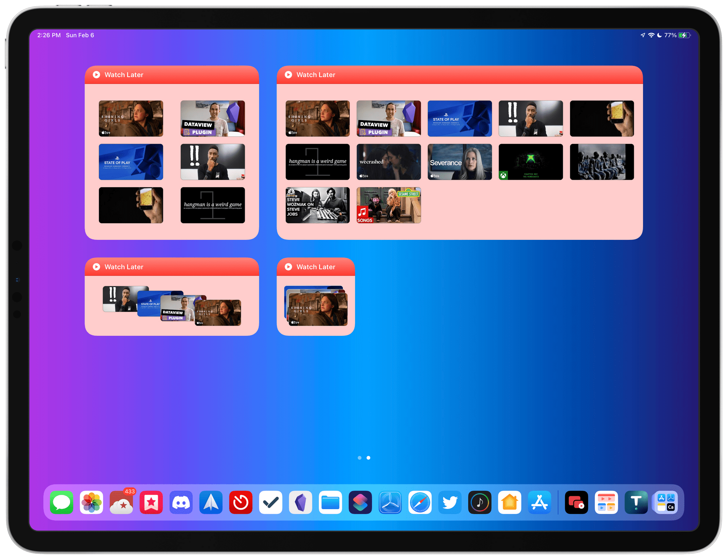Open the App Store
The height and width of the screenshot is (560, 728).
pos(539,502)
